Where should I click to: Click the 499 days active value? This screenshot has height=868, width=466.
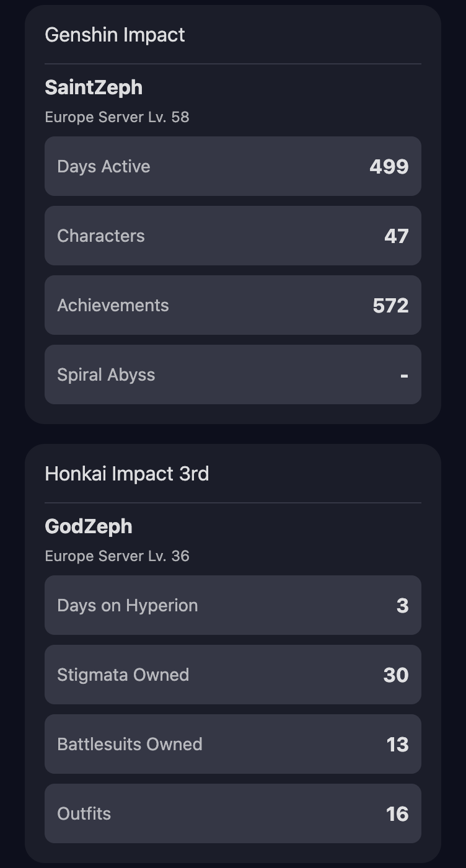389,166
